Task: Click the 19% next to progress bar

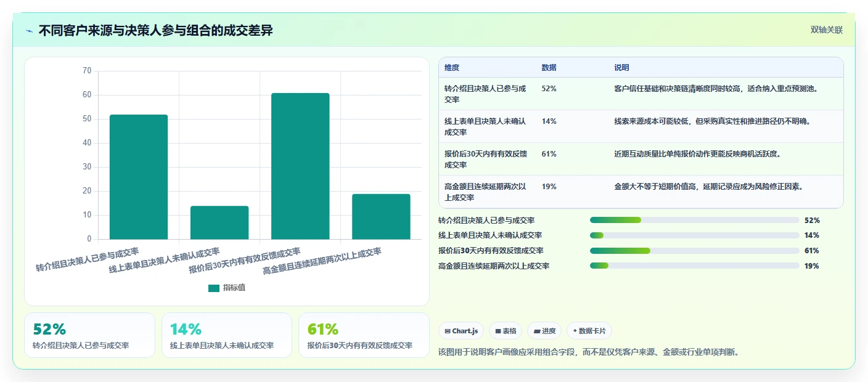Action: coord(812,266)
